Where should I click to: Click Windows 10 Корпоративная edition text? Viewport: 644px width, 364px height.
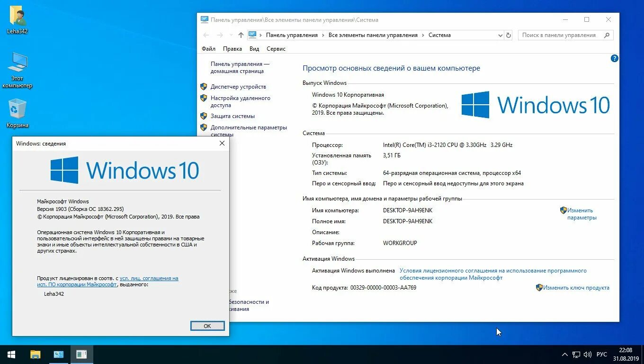tap(348, 95)
